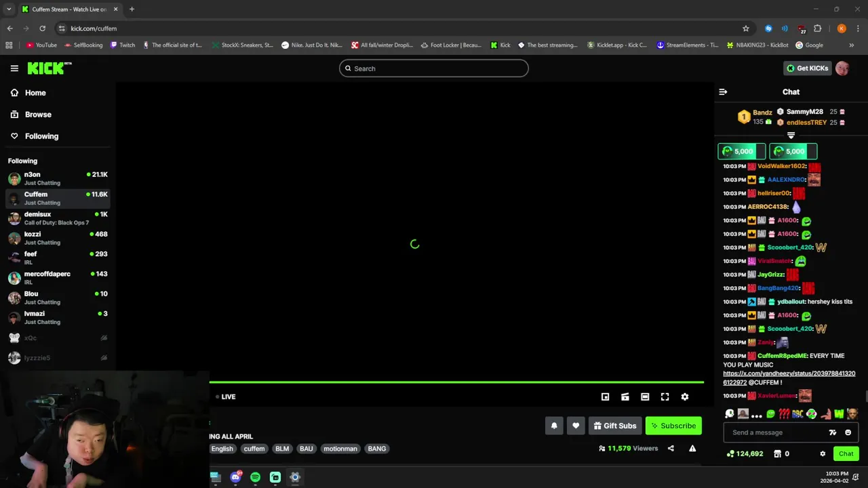Viewport: 868px width, 488px height.
Task: Click the share stream icon
Action: pos(671,449)
